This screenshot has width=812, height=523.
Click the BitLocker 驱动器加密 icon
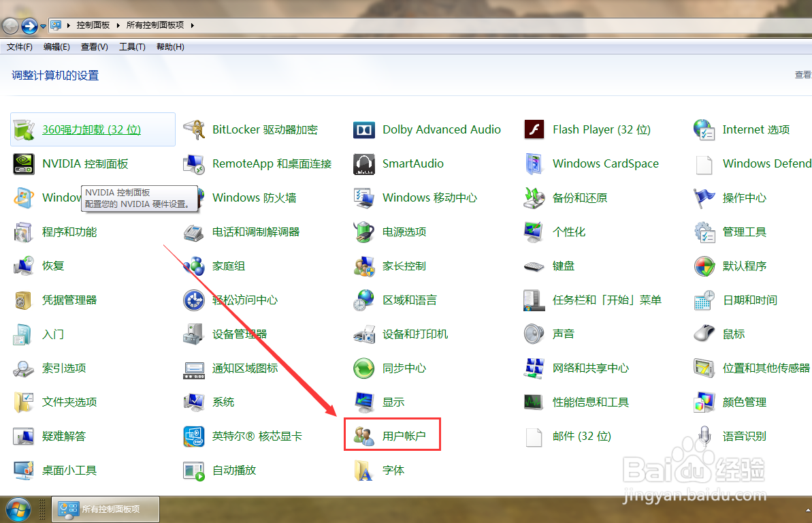(194, 129)
